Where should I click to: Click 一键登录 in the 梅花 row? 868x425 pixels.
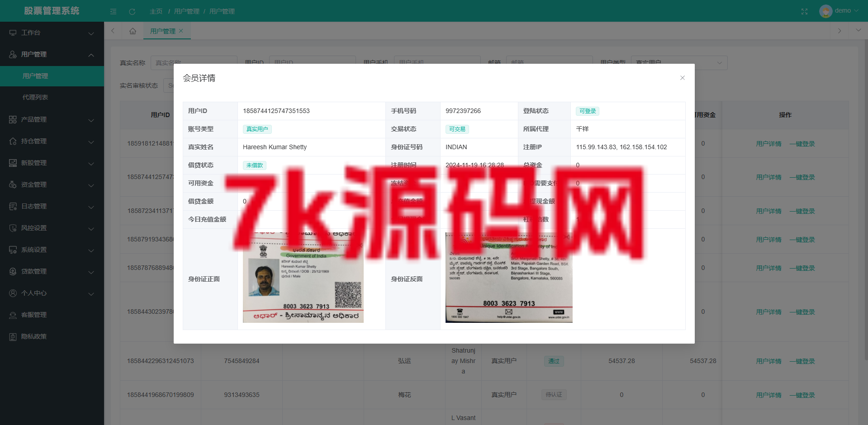coord(802,395)
